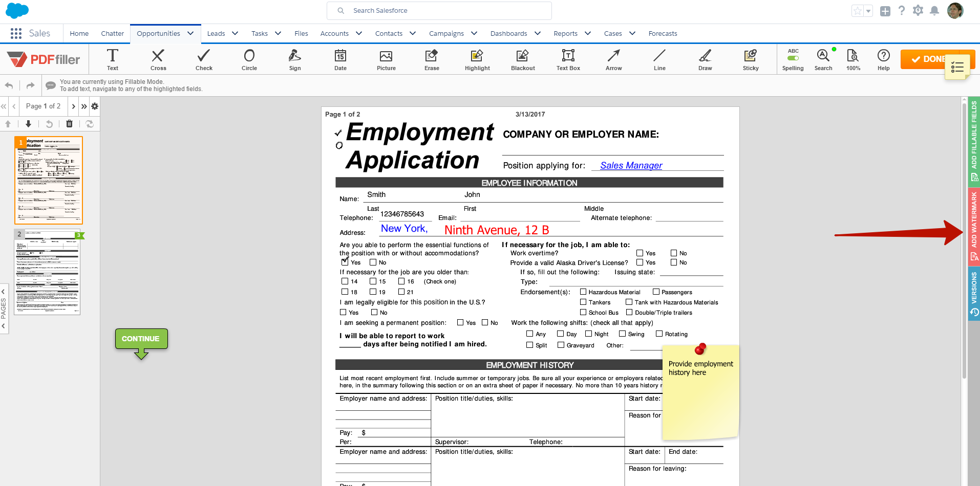Open Salesforce setup gear
Image resolution: width=980 pixels, height=486 pixels.
(x=918, y=11)
